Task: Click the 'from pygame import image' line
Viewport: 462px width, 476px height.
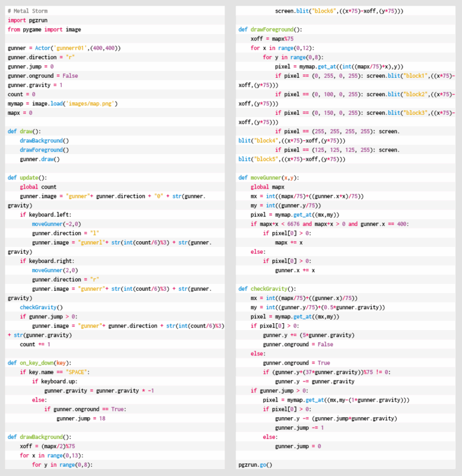Action: (44, 29)
